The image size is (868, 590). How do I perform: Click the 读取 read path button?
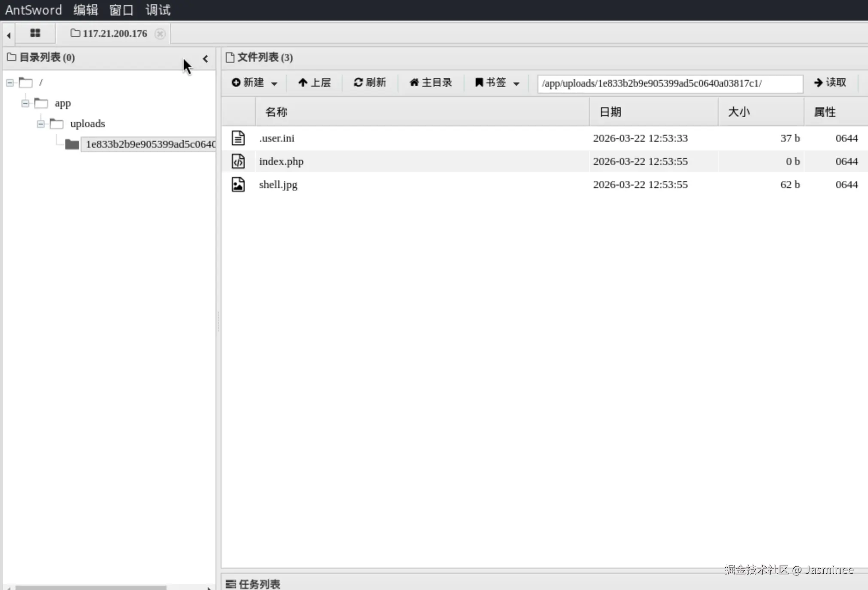click(x=830, y=82)
